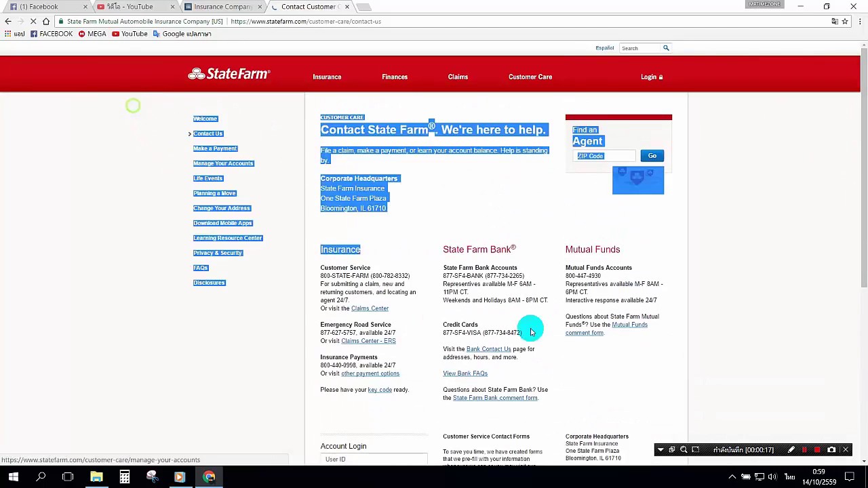Screen dimensions: 868x488
Task: Take a screenshot with the recorder camera icon
Action: 831,449
